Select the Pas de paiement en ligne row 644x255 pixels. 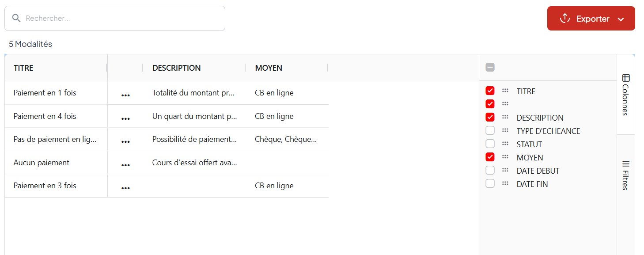pyautogui.click(x=55, y=139)
